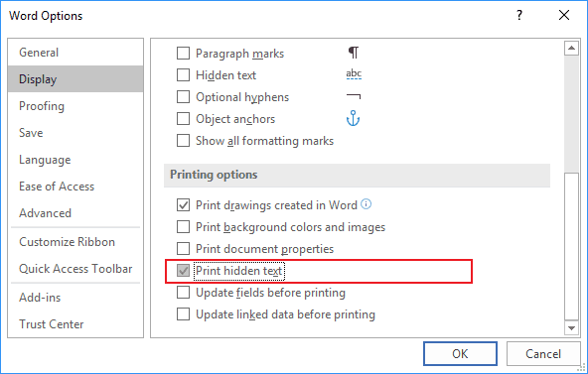Open the Language category
This screenshot has width=588, height=374.
(75, 160)
